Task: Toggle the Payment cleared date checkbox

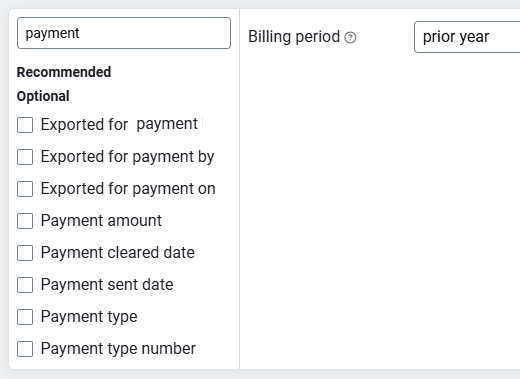Action: pyautogui.click(x=25, y=253)
